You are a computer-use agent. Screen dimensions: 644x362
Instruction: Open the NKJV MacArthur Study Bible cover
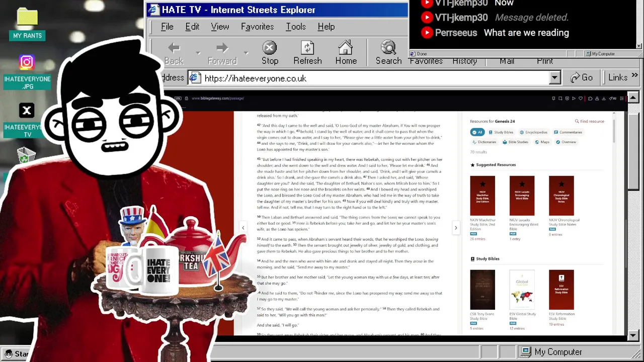pos(482,196)
